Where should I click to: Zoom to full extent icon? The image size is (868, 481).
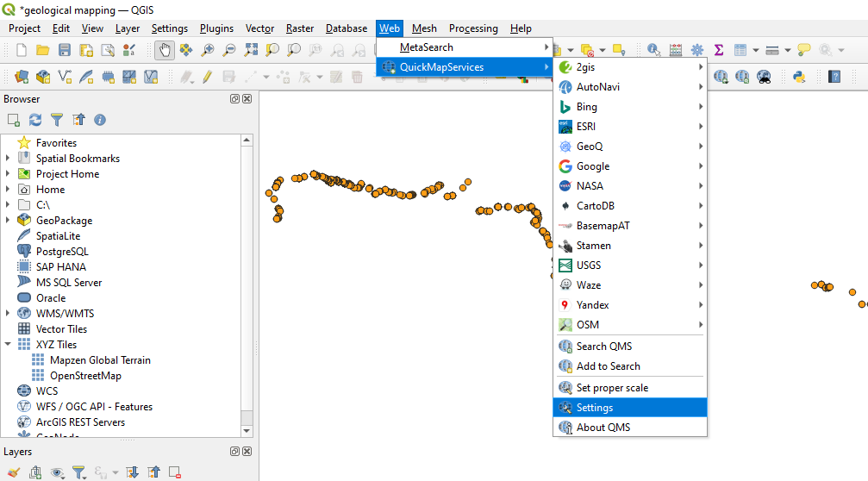click(251, 50)
